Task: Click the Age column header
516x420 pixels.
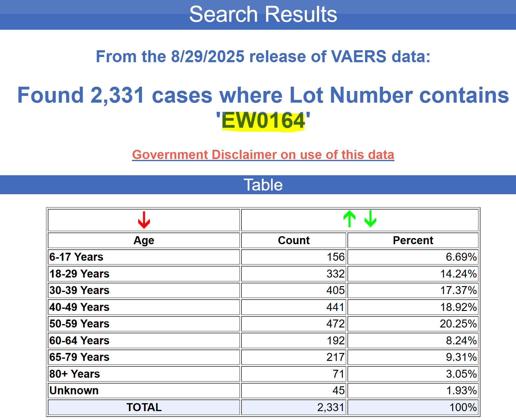Action: click(x=144, y=240)
